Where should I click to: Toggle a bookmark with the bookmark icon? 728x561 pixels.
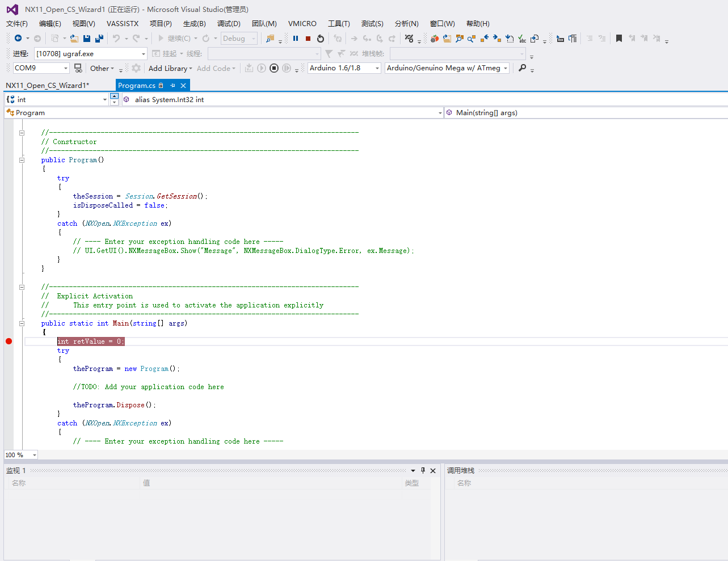point(618,39)
